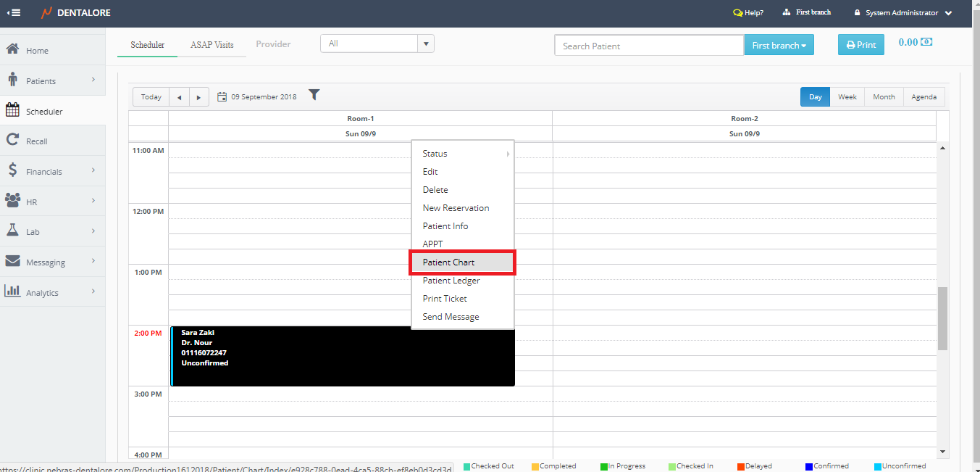The image size is (980, 472).
Task: Go to the previous day arrow
Action: [179, 97]
